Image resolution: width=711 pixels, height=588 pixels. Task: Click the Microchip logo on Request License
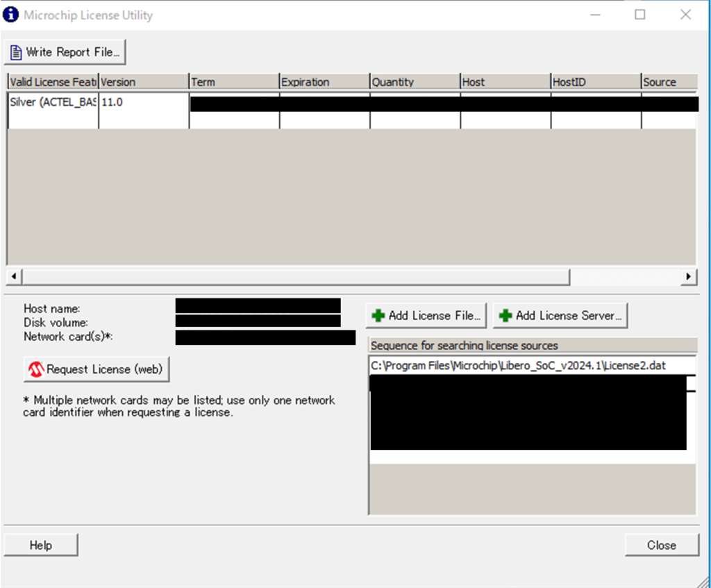pyautogui.click(x=36, y=369)
